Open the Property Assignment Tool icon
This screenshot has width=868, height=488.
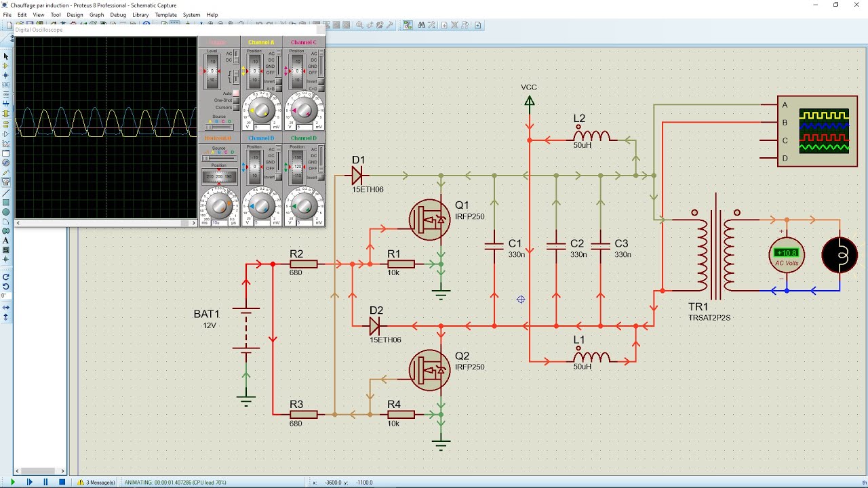click(x=431, y=25)
